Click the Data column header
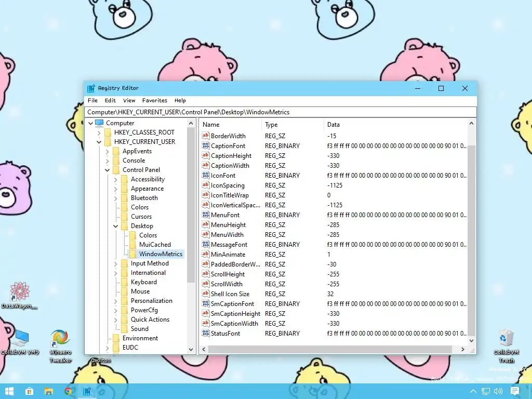 (395, 125)
